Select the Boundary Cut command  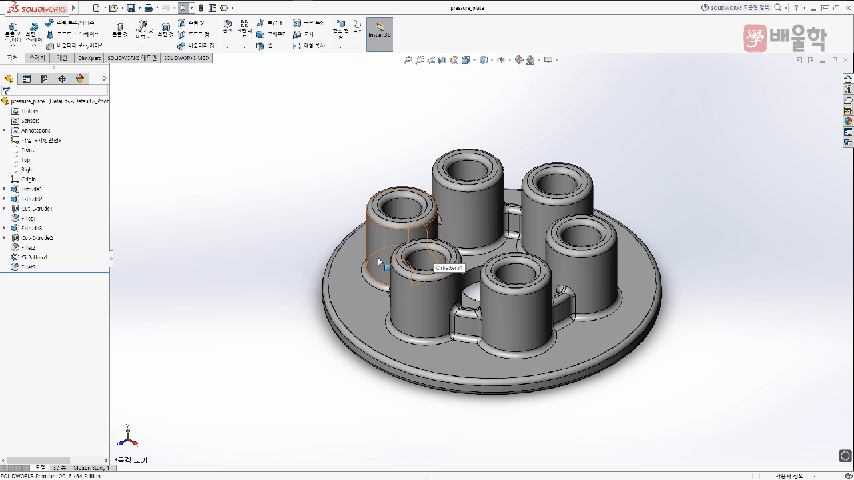196,46
